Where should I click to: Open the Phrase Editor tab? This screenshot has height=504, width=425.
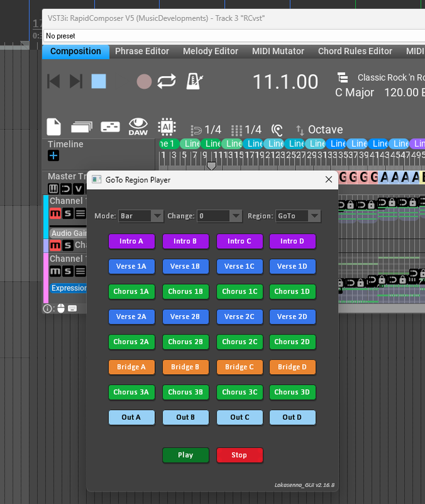coord(142,52)
